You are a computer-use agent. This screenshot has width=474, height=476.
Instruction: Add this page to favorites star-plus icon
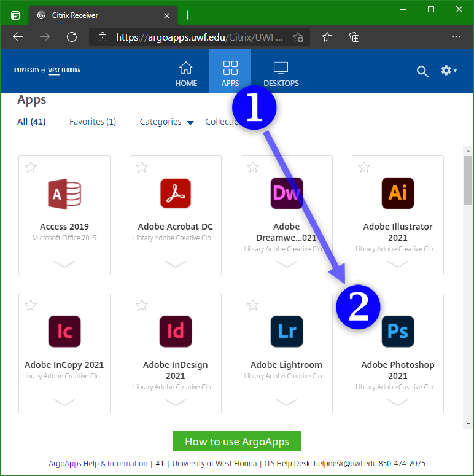(x=298, y=37)
